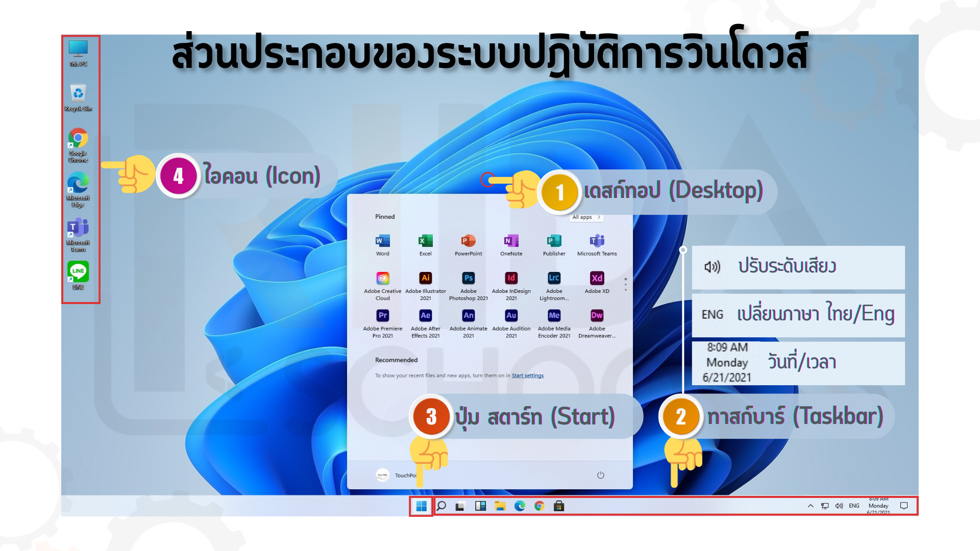This screenshot has width=980, height=551.
Task: Open the Start settings link
Action: tap(528, 375)
